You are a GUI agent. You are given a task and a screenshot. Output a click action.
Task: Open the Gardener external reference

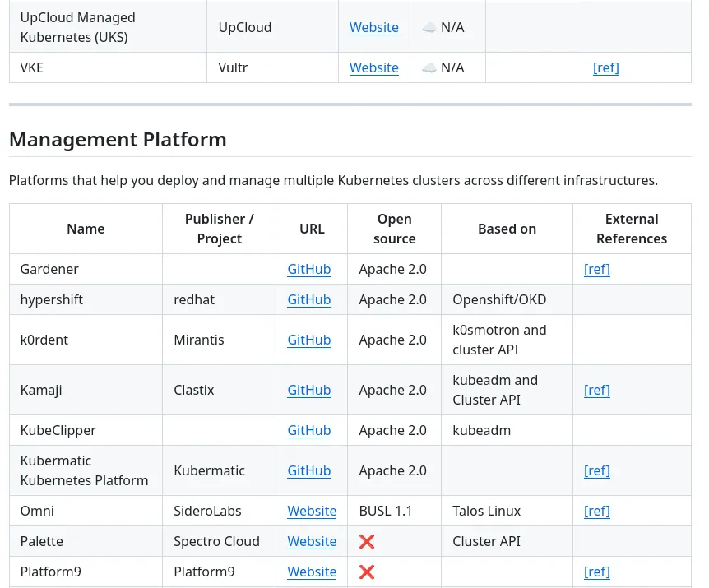596,269
